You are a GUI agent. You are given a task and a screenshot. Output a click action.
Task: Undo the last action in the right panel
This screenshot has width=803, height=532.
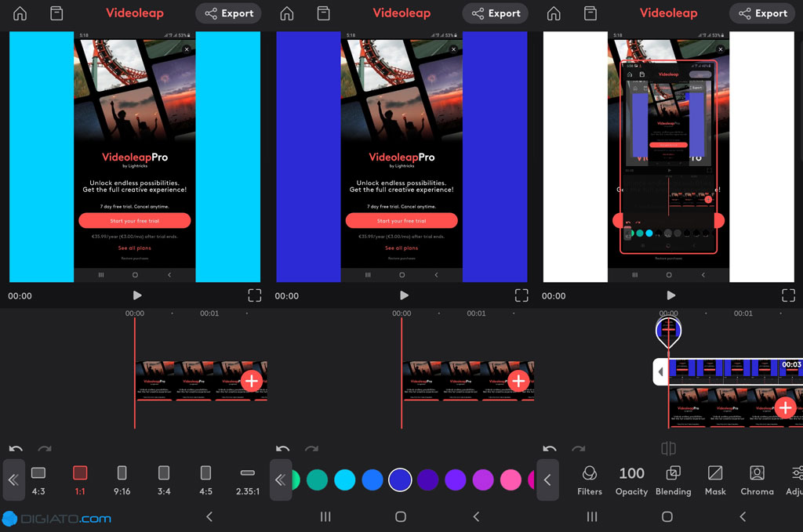(x=550, y=449)
